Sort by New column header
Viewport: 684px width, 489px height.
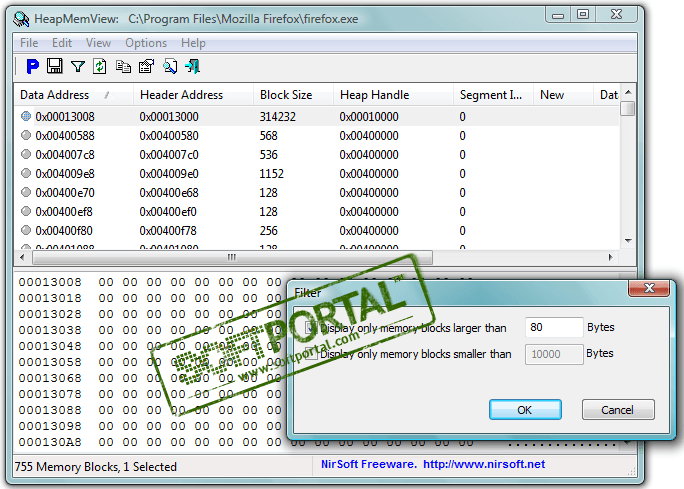564,95
